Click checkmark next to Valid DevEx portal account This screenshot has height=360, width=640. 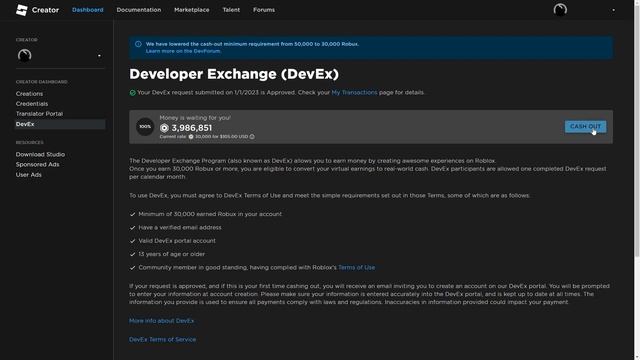[132, 241]
